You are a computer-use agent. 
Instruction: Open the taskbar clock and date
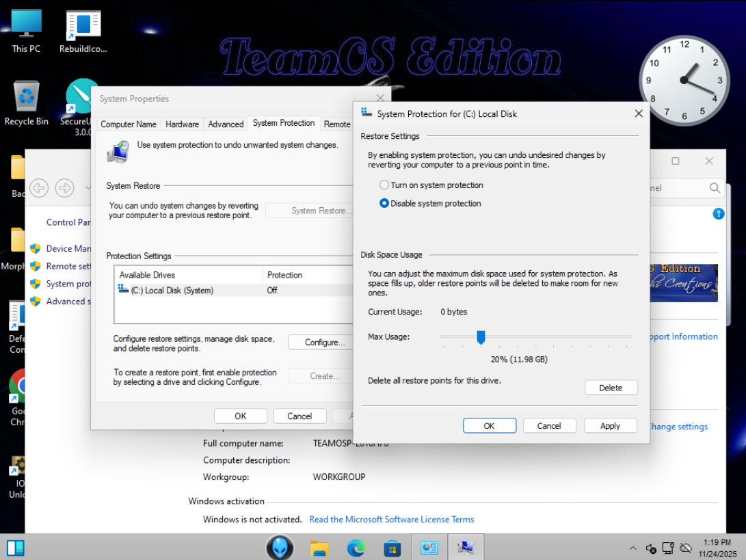(x=717, y=548)
